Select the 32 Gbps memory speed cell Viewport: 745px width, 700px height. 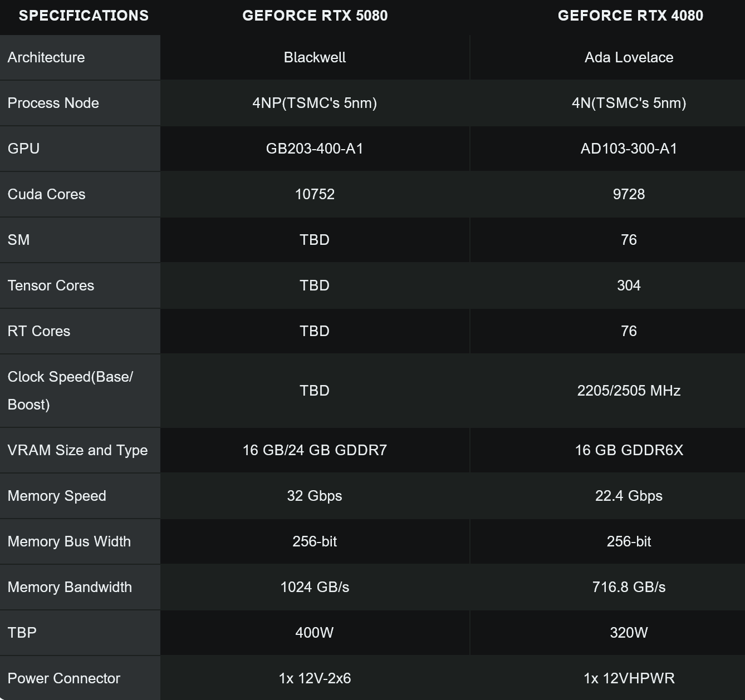tap(315, 496)
